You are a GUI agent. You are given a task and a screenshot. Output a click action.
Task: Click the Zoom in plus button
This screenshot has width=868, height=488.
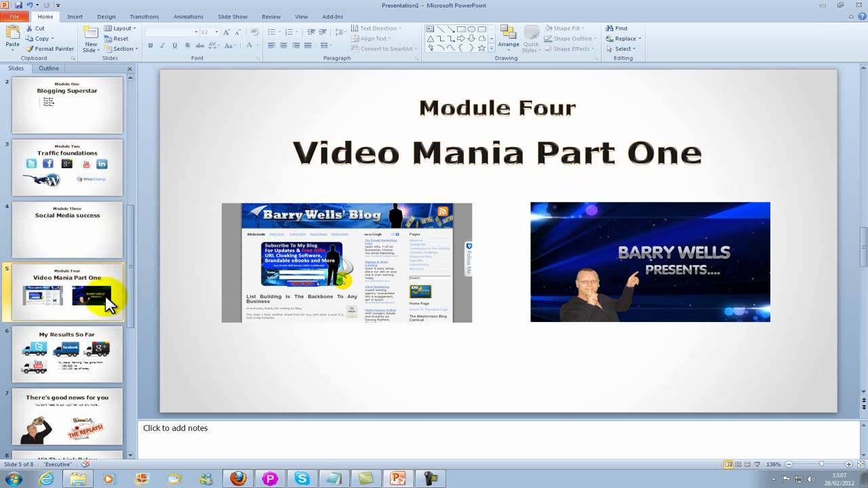point(849,464)
